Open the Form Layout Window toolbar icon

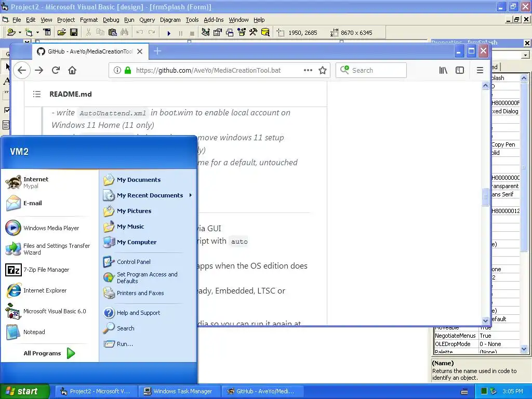(x=230, y=32)
